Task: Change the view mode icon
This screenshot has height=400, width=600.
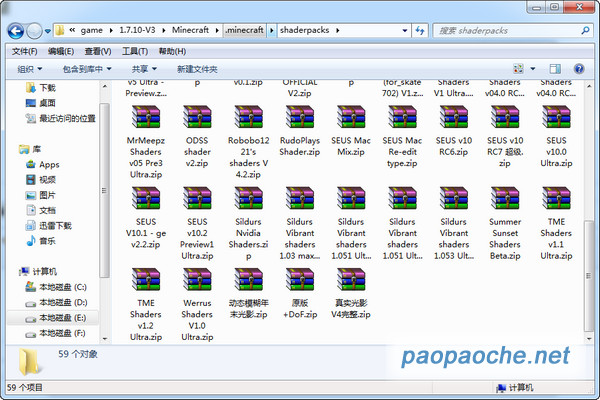Action: (x=518, y=69)
